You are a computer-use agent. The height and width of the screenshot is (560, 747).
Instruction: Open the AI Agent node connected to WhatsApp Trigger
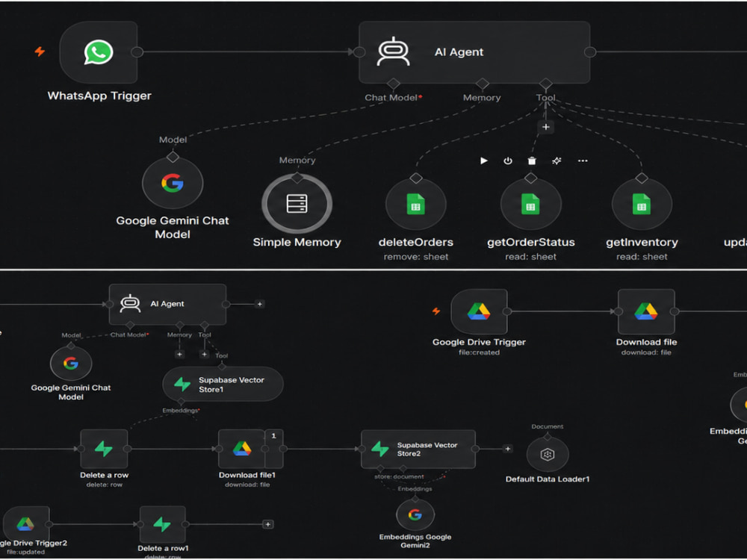[x=474, y=52]
